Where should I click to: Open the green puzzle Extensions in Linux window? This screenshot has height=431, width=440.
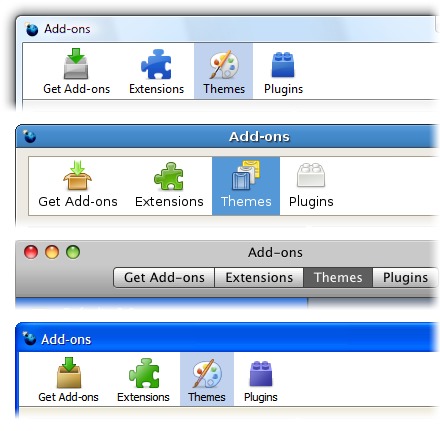pyautogui.click(x=169, y=185)
